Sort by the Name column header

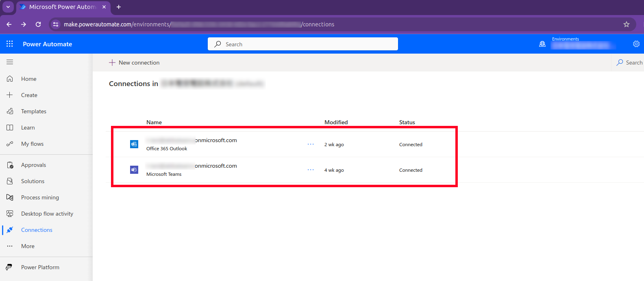click(154, 122)
